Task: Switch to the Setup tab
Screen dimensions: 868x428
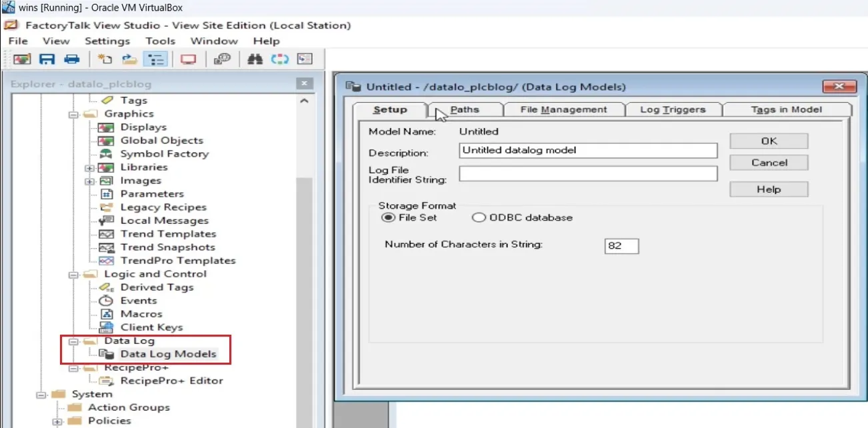Action: [x=390, y=109]
